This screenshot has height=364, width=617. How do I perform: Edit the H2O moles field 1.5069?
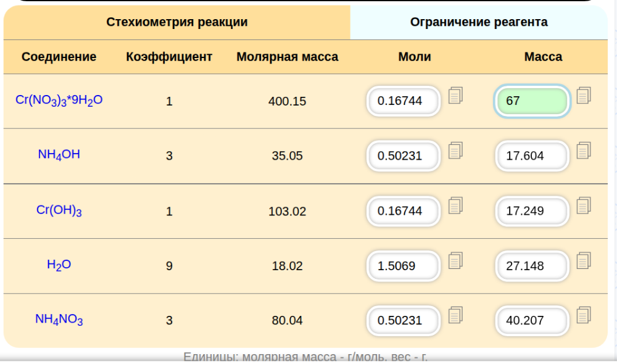[x=404, y=266]
